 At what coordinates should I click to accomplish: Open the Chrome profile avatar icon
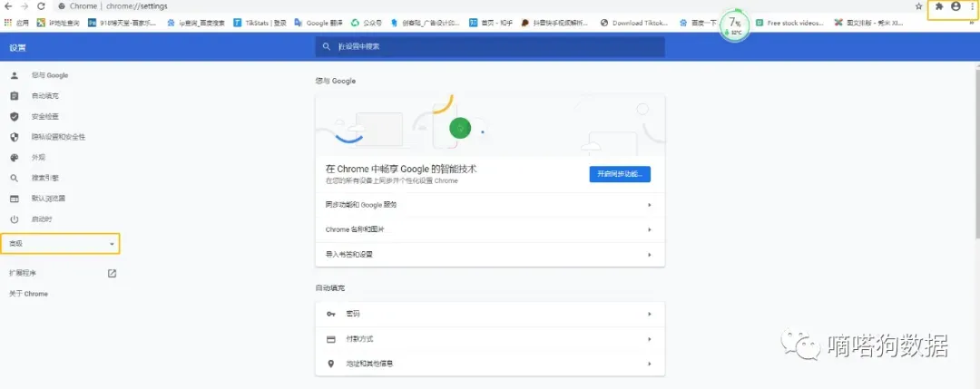tap(955, 6)
